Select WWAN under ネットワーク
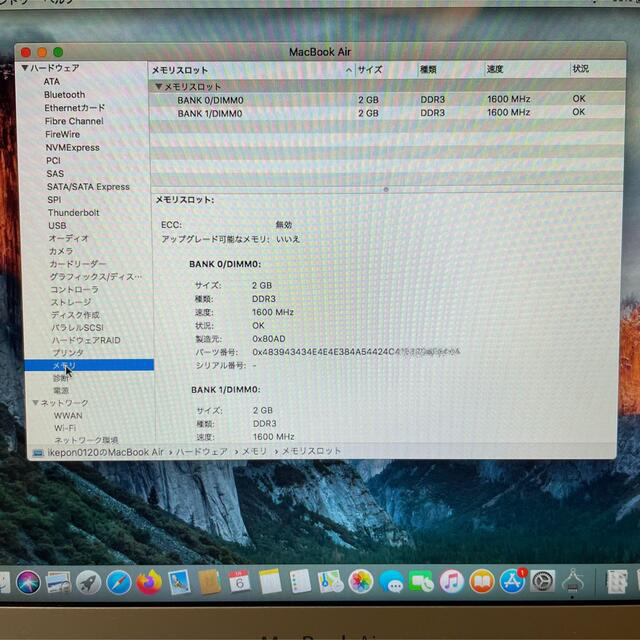The width and height of the screenshot is (640, 640). tap(68, 416)
